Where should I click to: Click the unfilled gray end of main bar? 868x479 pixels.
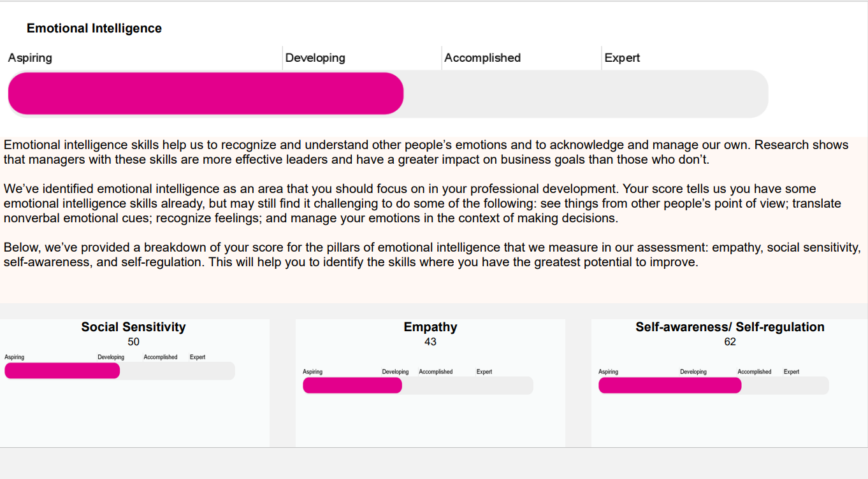pyautogui.click(x=586, y=94)
